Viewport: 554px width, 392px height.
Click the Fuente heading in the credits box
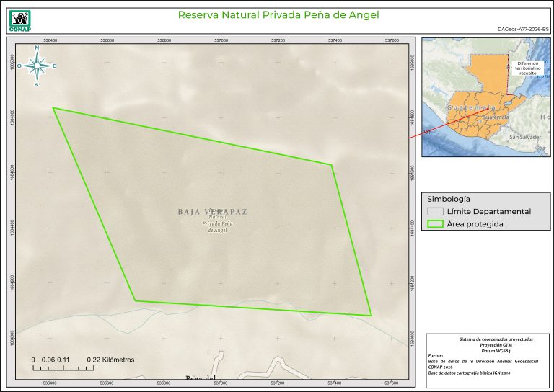point(436,355)
